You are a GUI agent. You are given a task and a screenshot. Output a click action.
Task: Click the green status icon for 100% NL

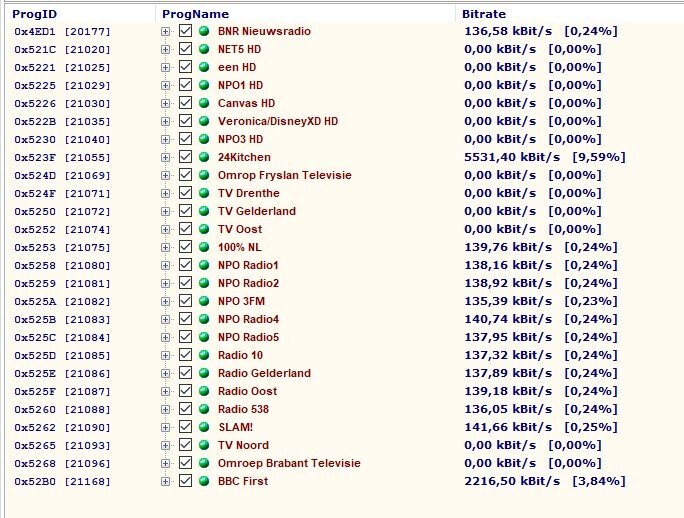(204, 247)
